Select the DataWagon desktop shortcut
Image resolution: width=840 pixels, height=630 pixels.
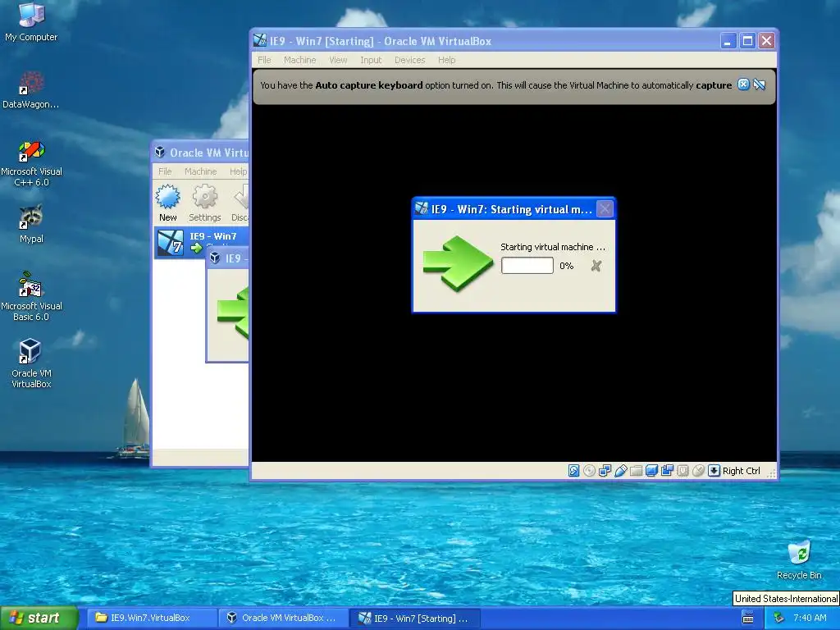pyautogui.click(x=31, y=90)
